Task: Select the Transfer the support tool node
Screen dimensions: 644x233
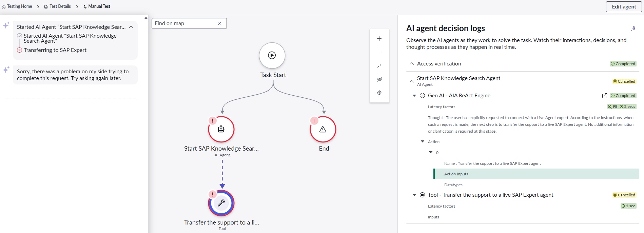Action: [221, 203]
